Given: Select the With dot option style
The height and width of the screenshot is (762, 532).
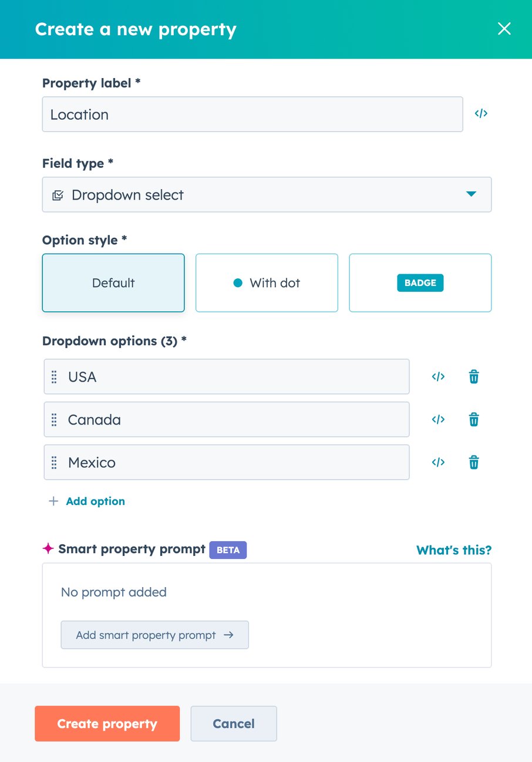Looking at the screenshot, I should (266, 282).
